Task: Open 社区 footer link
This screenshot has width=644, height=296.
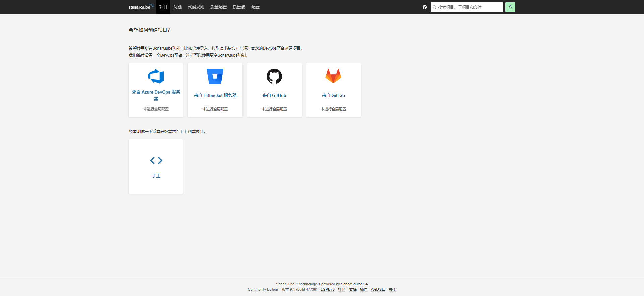Action: pos(342,289)
